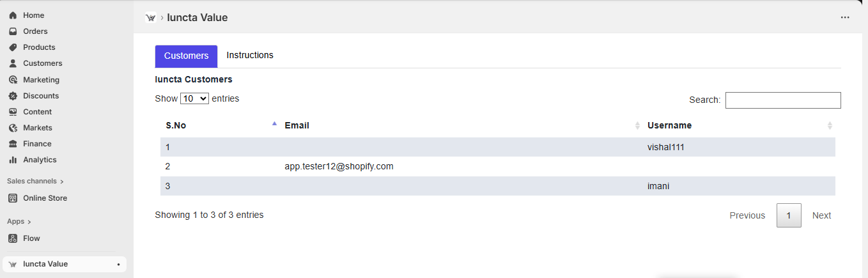Expand the Sales channels section

(x=35, y=181)
